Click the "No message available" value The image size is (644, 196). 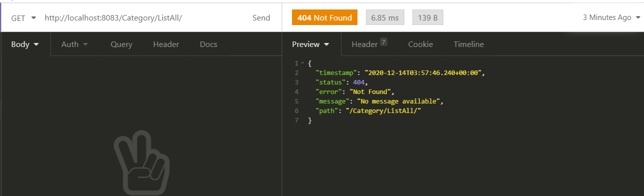(399, 101)
